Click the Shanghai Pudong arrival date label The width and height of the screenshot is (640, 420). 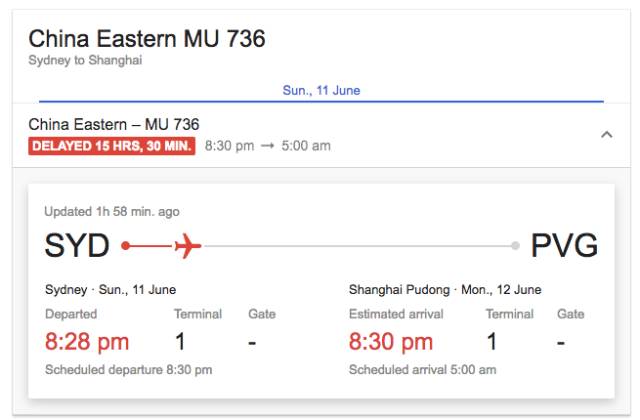445,290
